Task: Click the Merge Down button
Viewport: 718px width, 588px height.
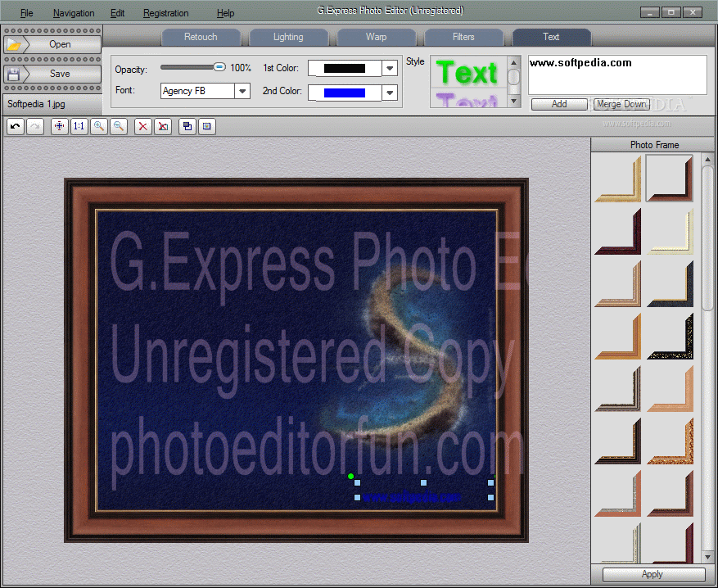Action: (x=622, y=104)
